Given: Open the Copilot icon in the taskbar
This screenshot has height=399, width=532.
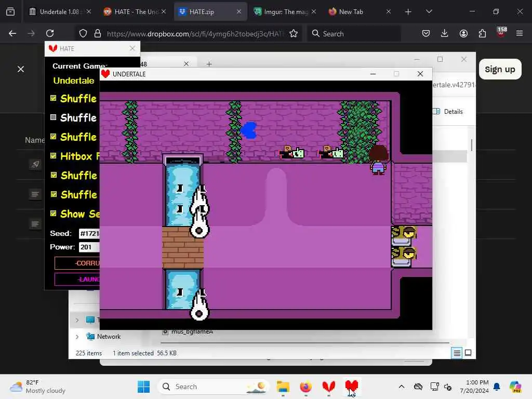Looking at the screenshot, I should [515, 387].
